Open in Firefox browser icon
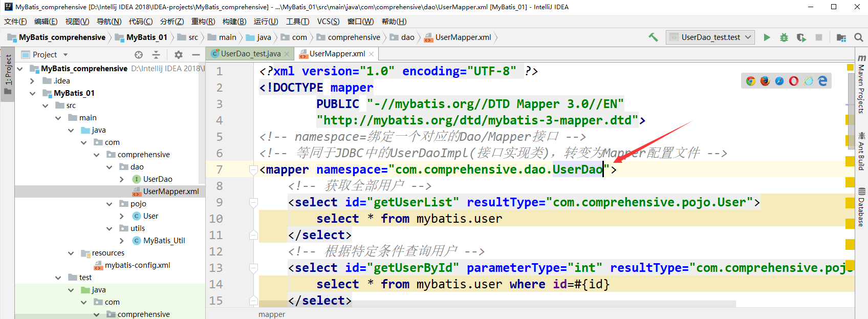The width and height of the screenshot is (868, 319). [x=765, y=81]
